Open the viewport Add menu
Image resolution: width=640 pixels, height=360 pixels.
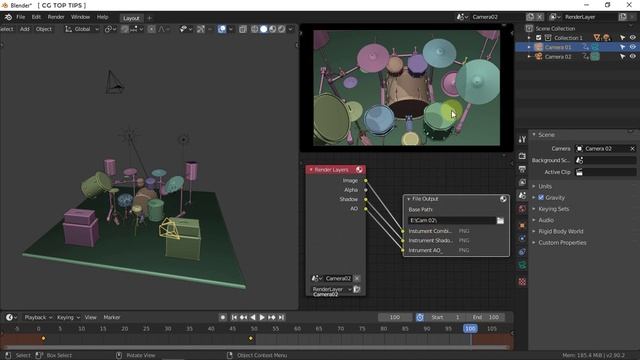point(24,29)
